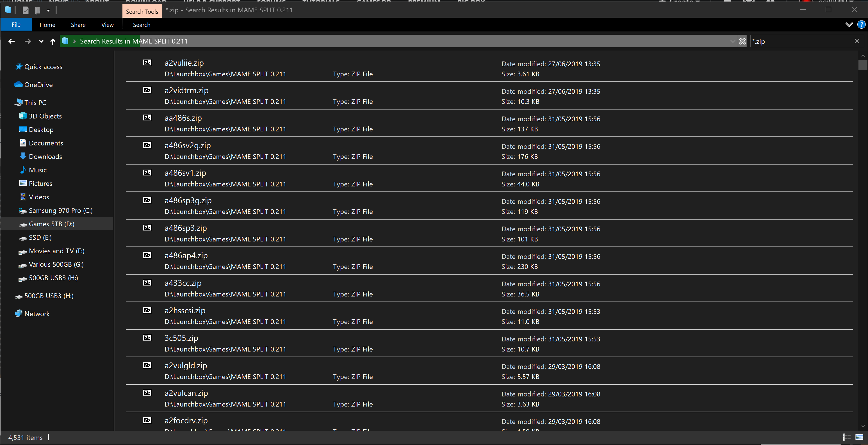Select the a2vuliie.zip file name
Screen dimensions: 868x445
tap(184, 63)
